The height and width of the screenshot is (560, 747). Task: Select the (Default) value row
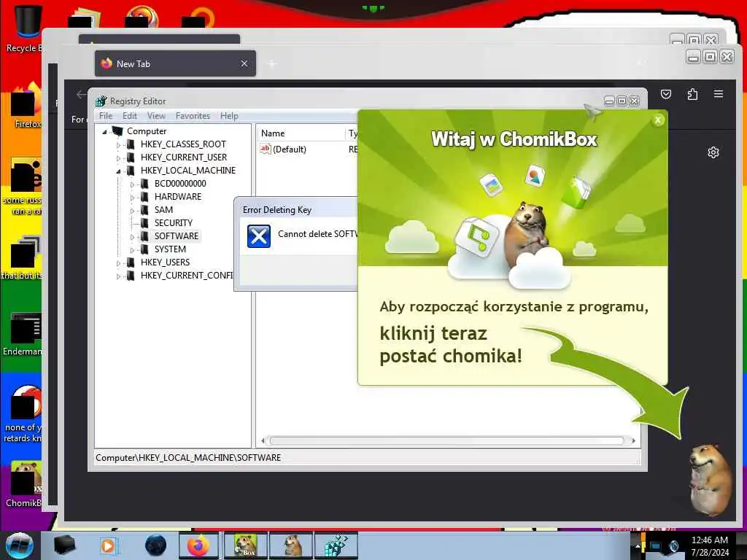[x=289, y=149]
